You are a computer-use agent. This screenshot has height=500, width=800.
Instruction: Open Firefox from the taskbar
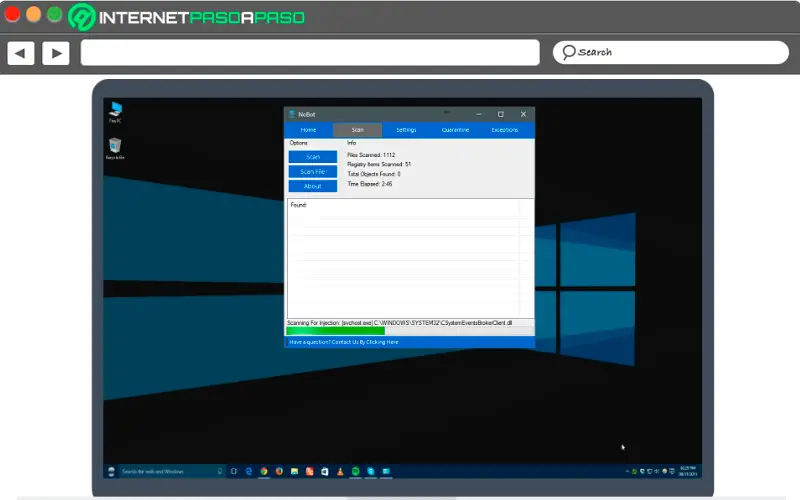tap(279, 471)
